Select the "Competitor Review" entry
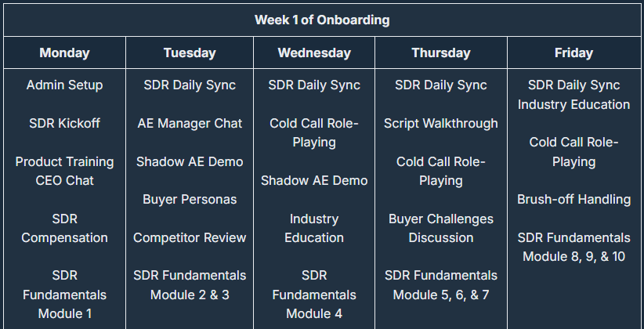This screenshot has width=644, height=329. coord(190,237)
